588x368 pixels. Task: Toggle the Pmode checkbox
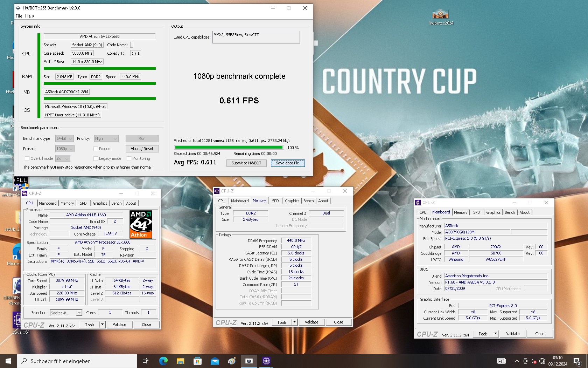[x=96, y=149]
